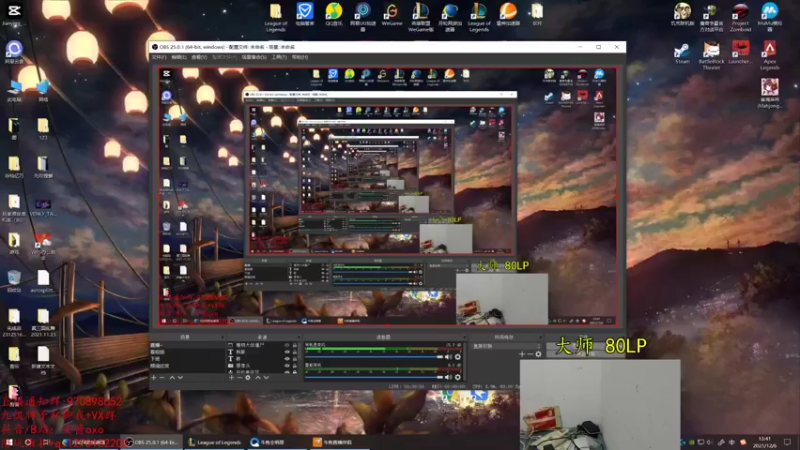This screenshot has width=800, height=450.
Task: Toggle the lock on the window-capture source
Action: point(294,345)
